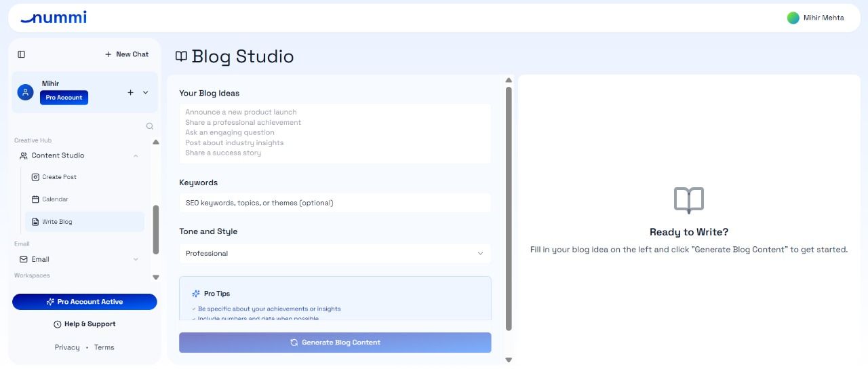Click Mihir's profile avatar icon in sidebar

(x=26, y=92)
